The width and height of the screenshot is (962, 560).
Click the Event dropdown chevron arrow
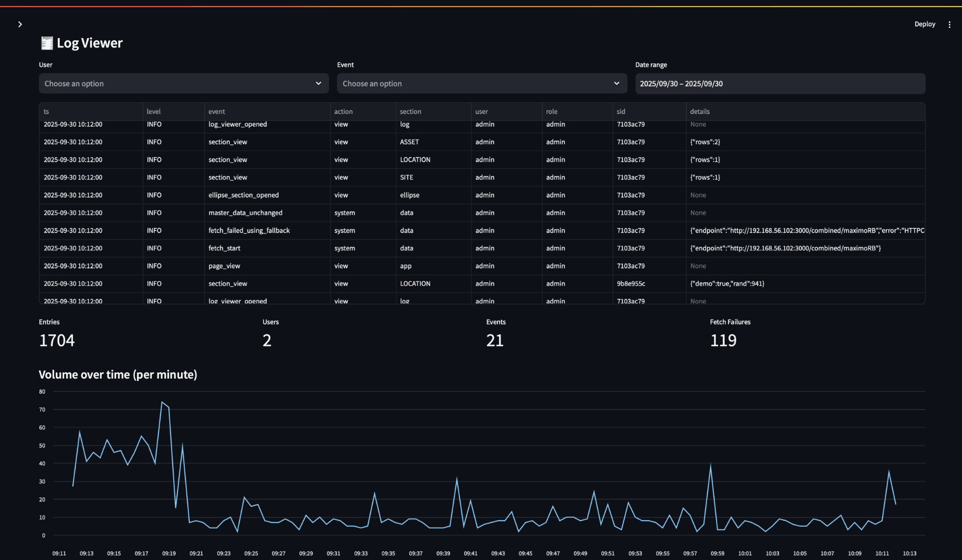tap(616, 83)
